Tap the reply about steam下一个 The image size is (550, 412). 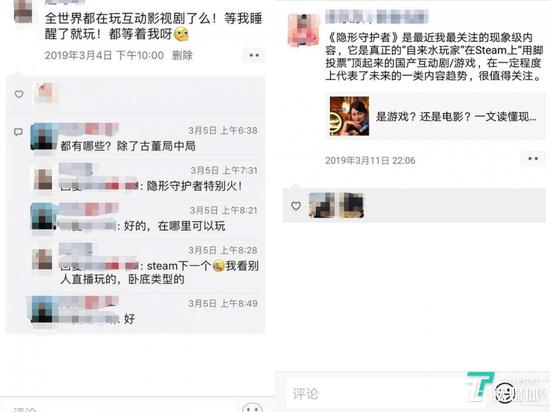click(160, 272)
